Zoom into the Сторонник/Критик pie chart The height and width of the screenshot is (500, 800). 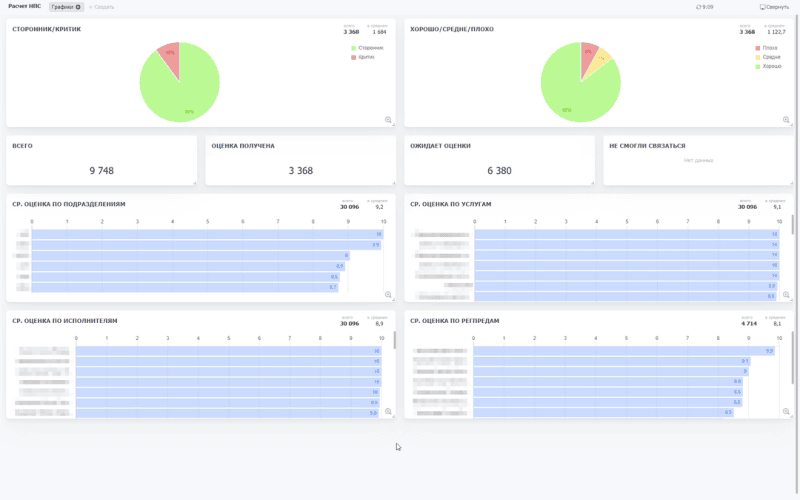click(x=389, y=120)
